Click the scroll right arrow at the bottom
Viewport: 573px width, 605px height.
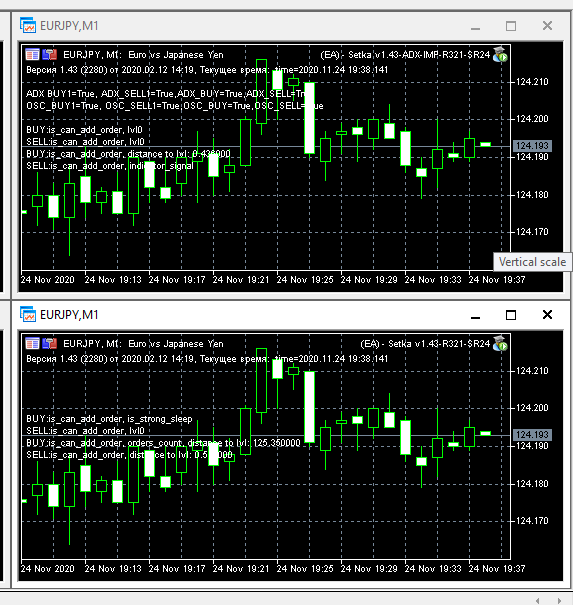coord(559,600)
